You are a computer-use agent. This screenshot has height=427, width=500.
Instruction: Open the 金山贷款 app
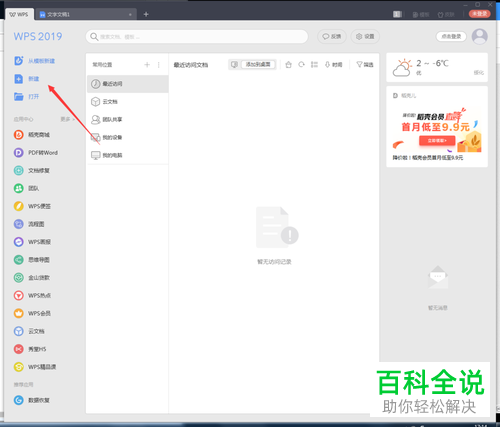tap(32, 277)
